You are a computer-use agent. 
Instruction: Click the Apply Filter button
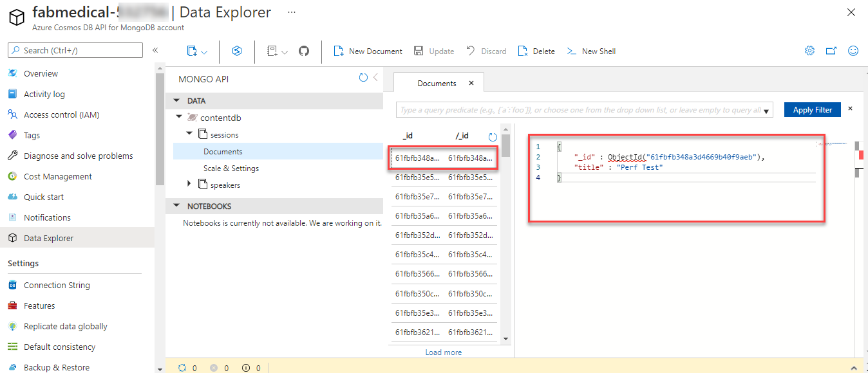[812, 109]
